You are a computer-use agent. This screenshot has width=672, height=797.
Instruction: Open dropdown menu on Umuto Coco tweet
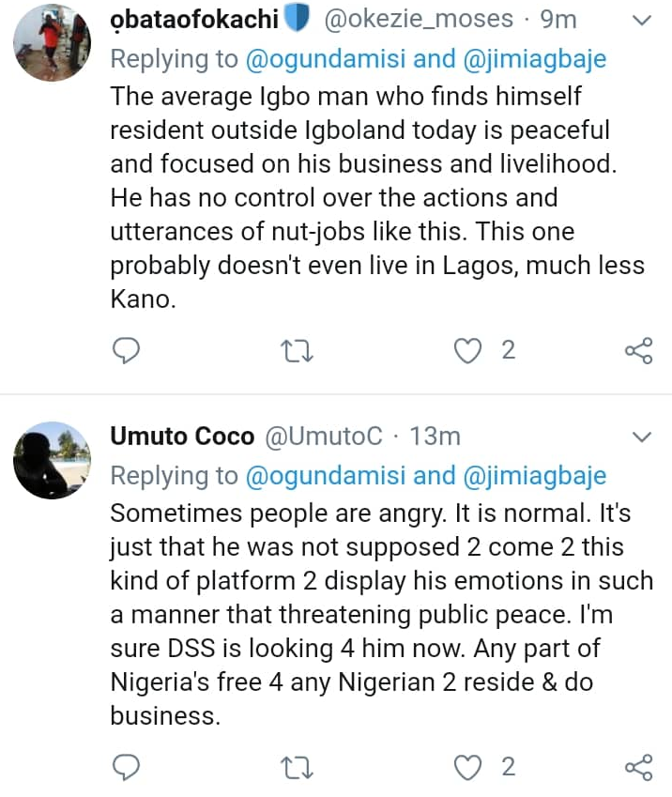(x=642, y=437)
